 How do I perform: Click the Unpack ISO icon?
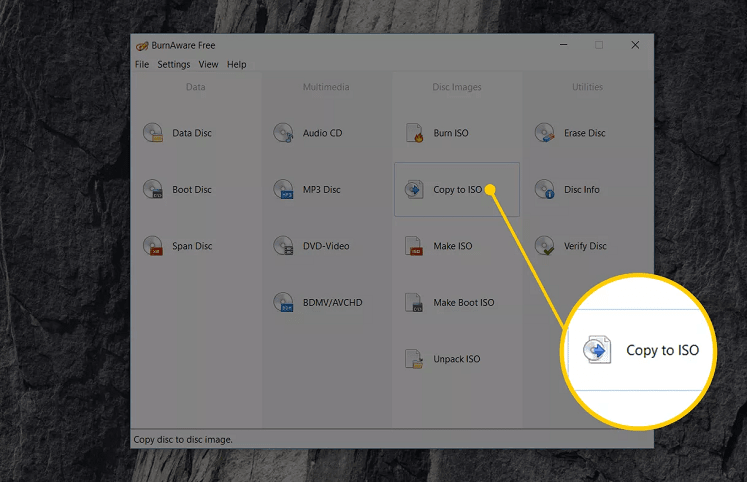[x=414, y=359]
